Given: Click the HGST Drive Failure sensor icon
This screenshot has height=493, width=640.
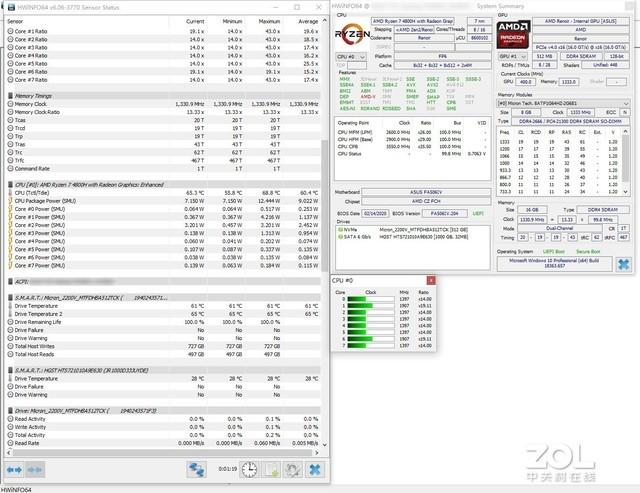Looking at the screenshot, I should pyautogui.click(x=11, y=386).
